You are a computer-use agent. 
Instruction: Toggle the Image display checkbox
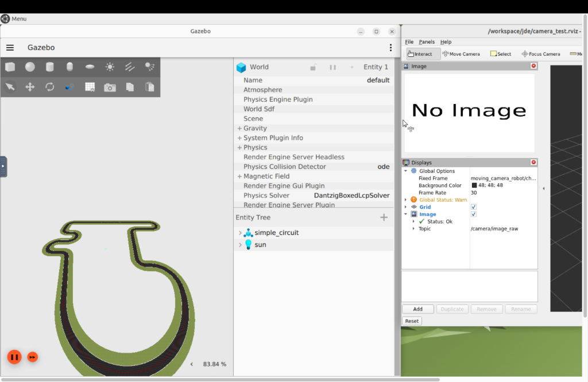click(x=474, y=214)
